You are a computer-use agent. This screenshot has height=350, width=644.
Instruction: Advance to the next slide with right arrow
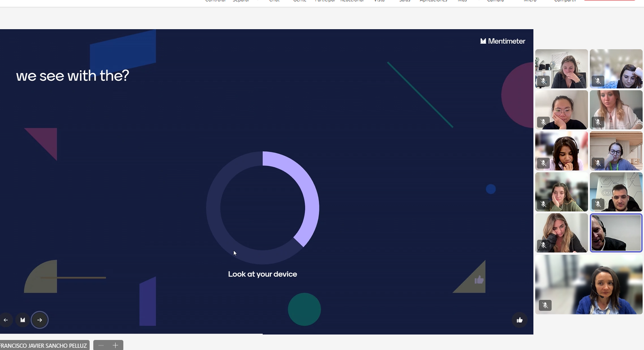(40, 320)
